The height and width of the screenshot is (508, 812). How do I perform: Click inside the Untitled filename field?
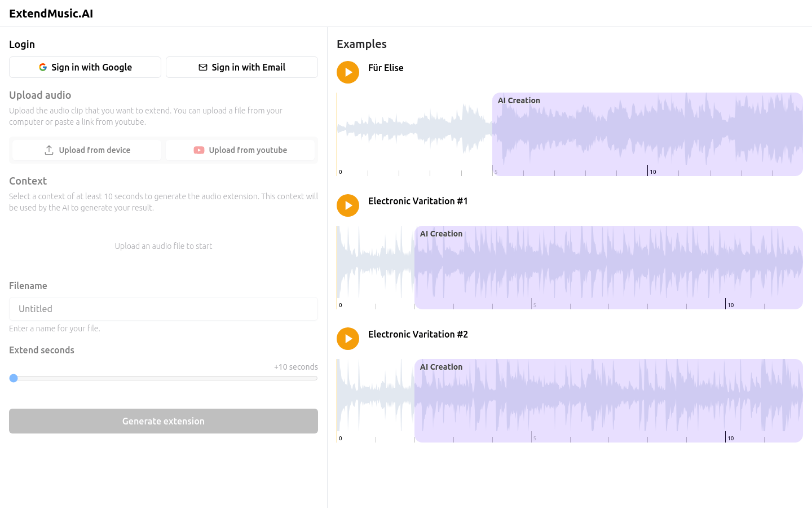coord(163,309)
